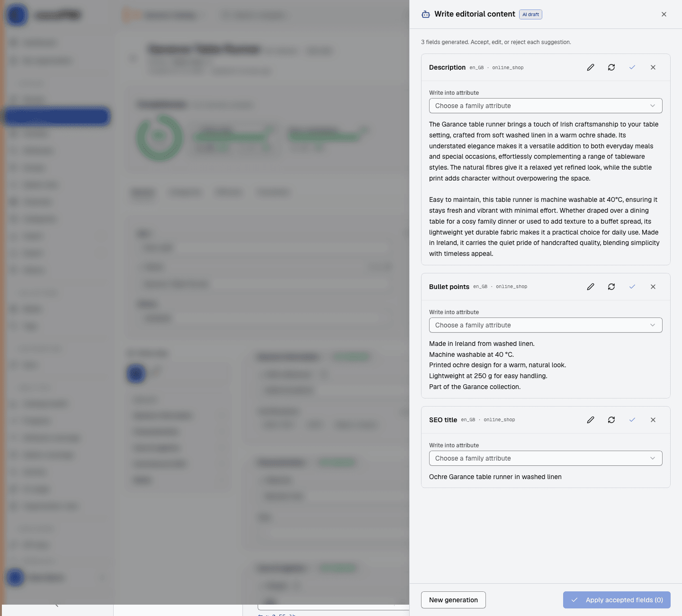Regenerate the SEO title suggestion
The height and width of the screenshot is (616, 682).
pyautogui.click(x=611, y=420)
